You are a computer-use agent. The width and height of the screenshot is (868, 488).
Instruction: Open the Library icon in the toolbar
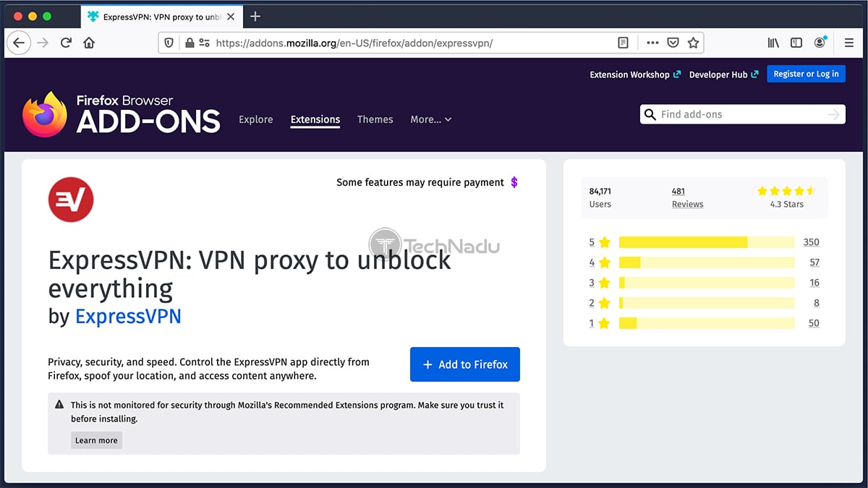[x=773, y=43]
